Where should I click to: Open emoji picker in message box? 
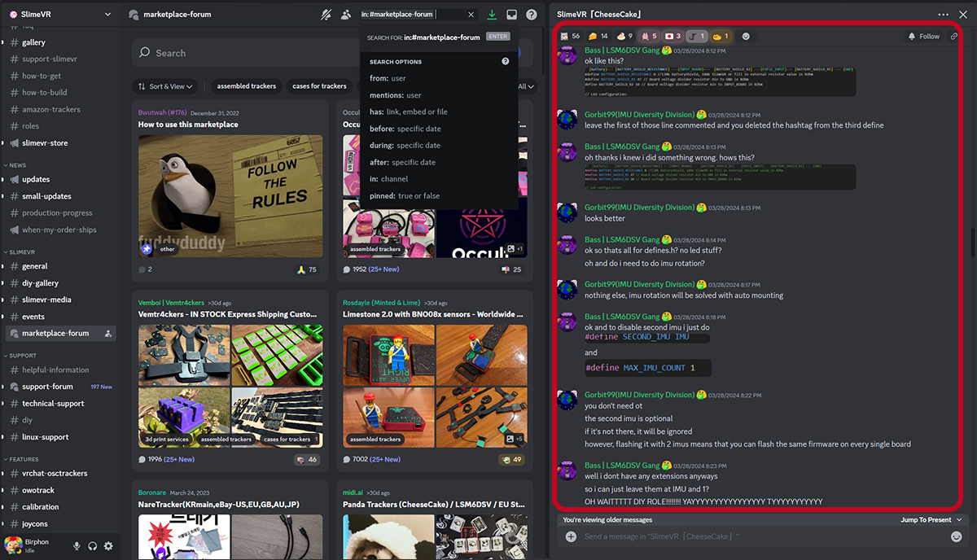(956, 536)
